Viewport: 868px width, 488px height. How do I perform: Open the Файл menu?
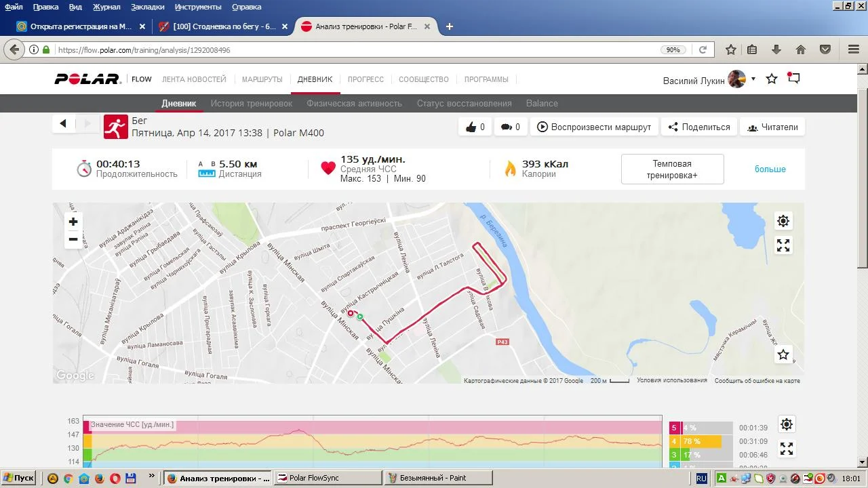pyautogui.click(x=14, y=7)
